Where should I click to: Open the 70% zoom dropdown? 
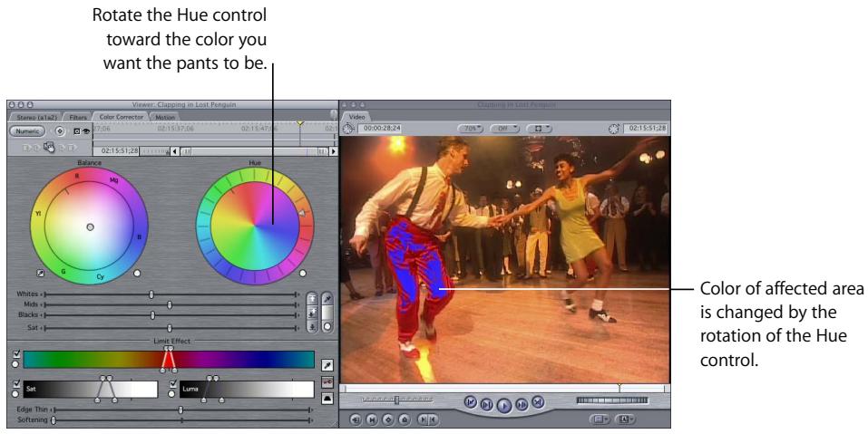coord(471,129)
